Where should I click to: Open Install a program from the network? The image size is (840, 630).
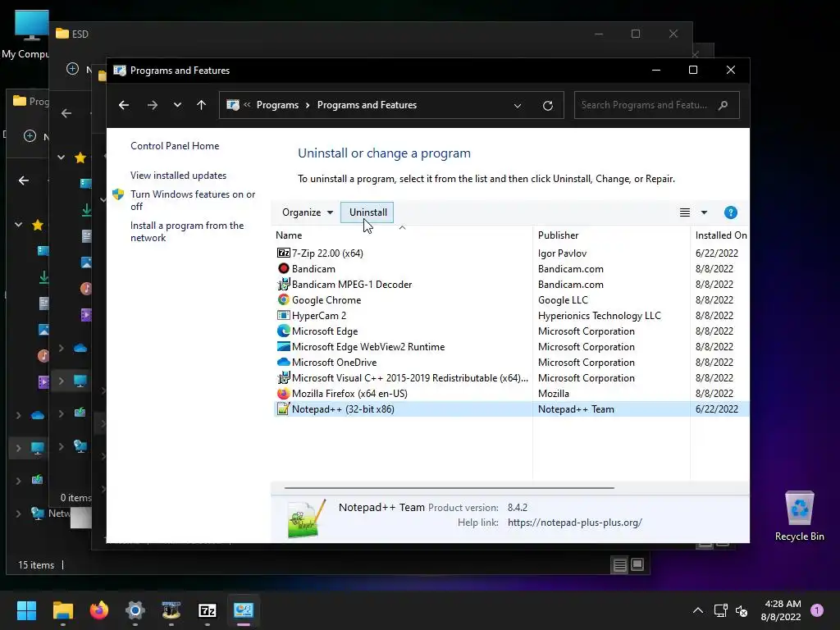pyautogui.click(x=187, y=231)
